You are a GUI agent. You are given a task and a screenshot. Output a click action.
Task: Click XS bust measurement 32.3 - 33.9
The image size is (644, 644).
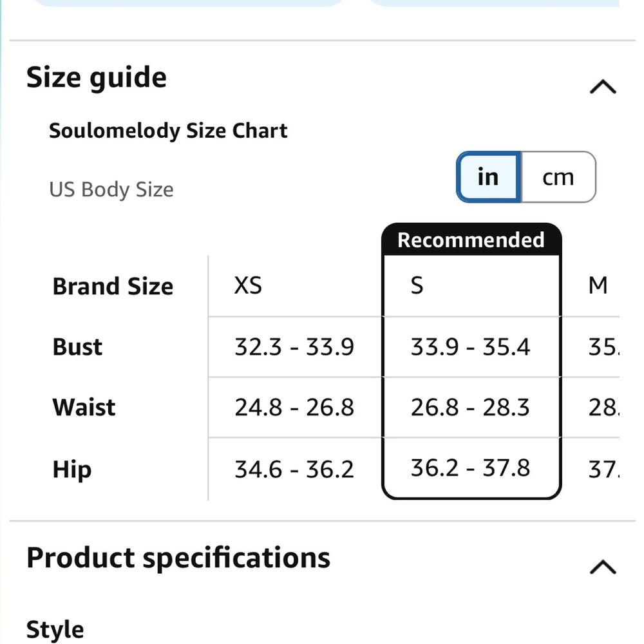(x=294, y=347)
